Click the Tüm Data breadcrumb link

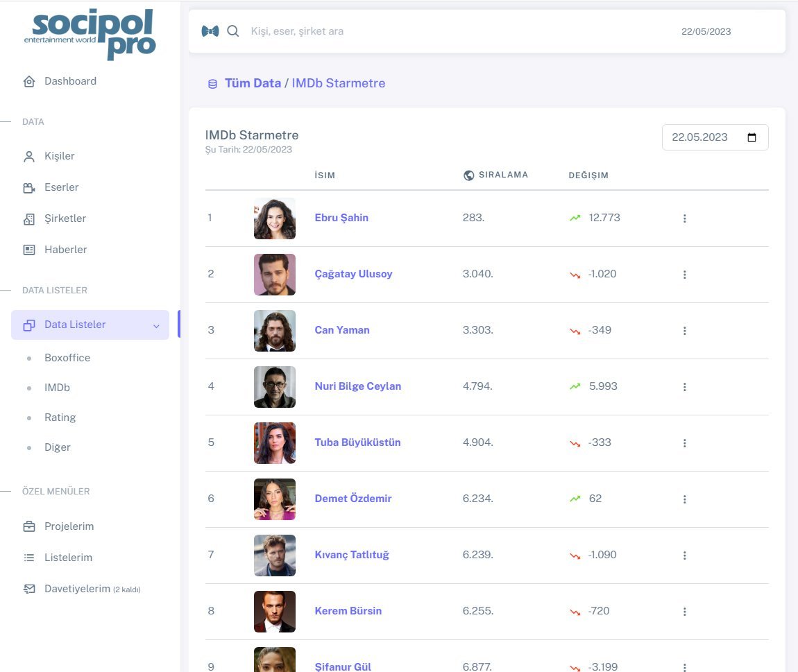[253, 83]
